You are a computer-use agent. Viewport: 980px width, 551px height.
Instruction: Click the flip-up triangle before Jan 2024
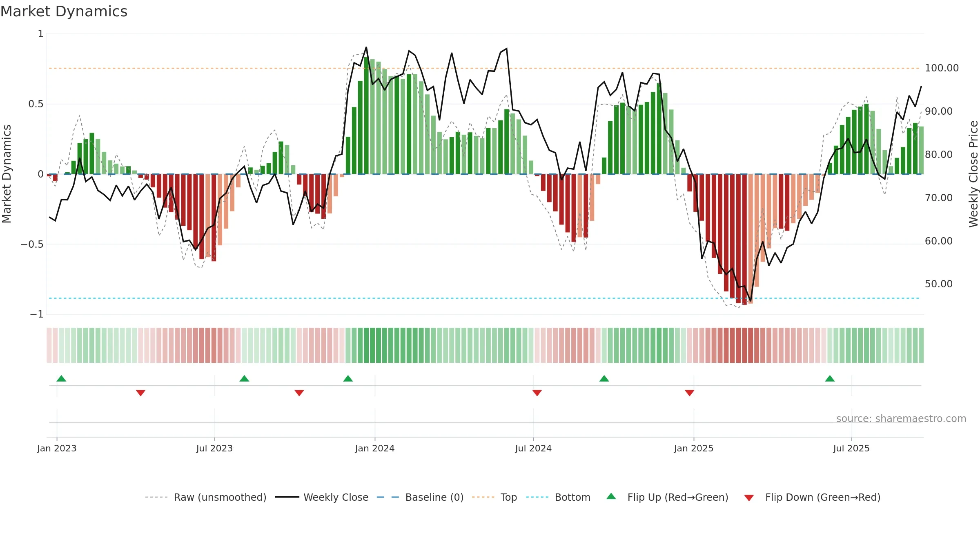pos(348,378)
